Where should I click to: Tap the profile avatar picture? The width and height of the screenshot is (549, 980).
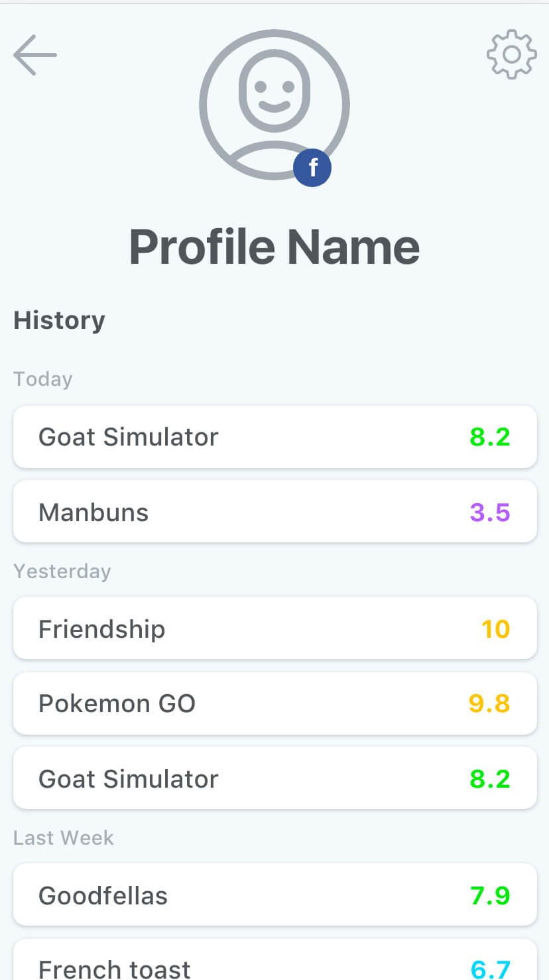click(x=274, y=104)
